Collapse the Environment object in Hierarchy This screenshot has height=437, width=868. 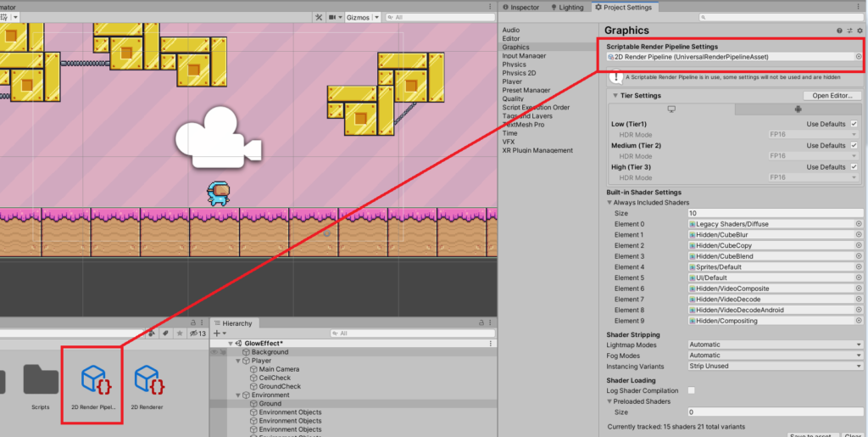tap(238, 395)
